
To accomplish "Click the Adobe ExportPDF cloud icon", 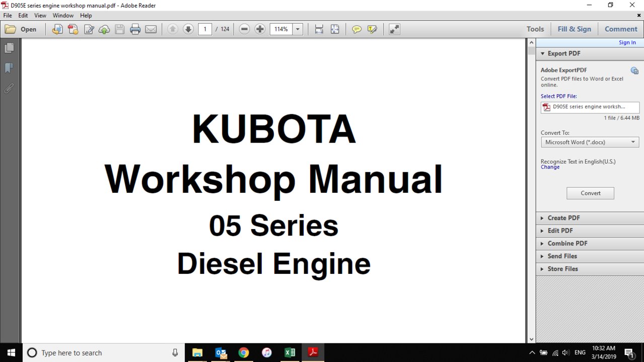I will (x=634, y=71).
